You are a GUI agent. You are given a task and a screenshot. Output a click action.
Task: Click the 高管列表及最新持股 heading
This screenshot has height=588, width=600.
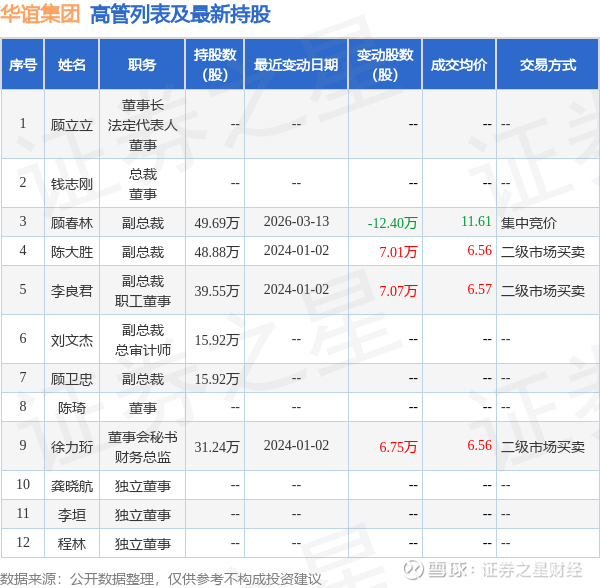[180, 14]
